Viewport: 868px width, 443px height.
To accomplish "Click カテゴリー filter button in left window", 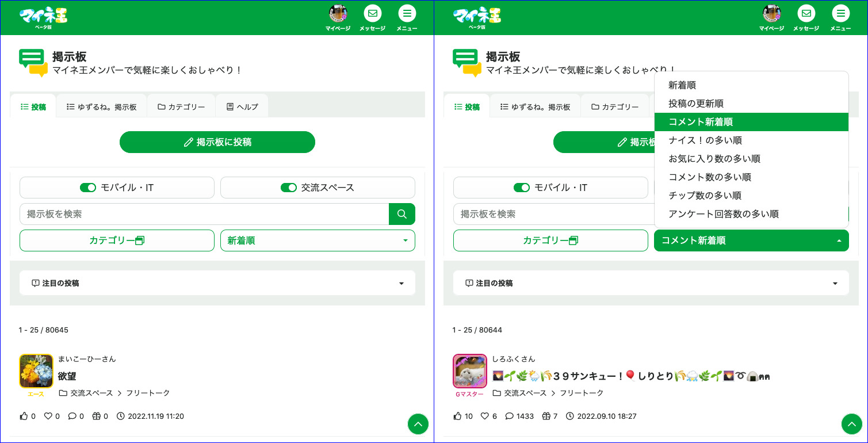I will tap(117, 240).
